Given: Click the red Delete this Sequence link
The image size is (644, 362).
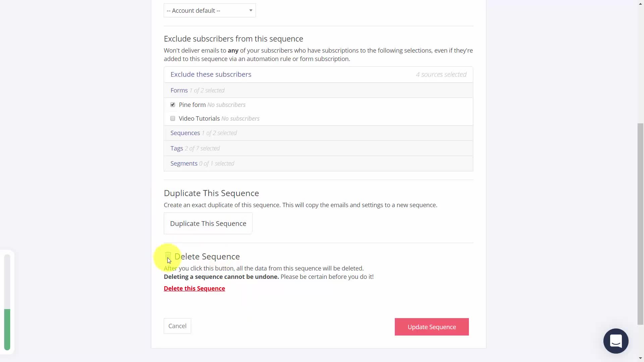Looking at the screenshot, I should point(194,289).
